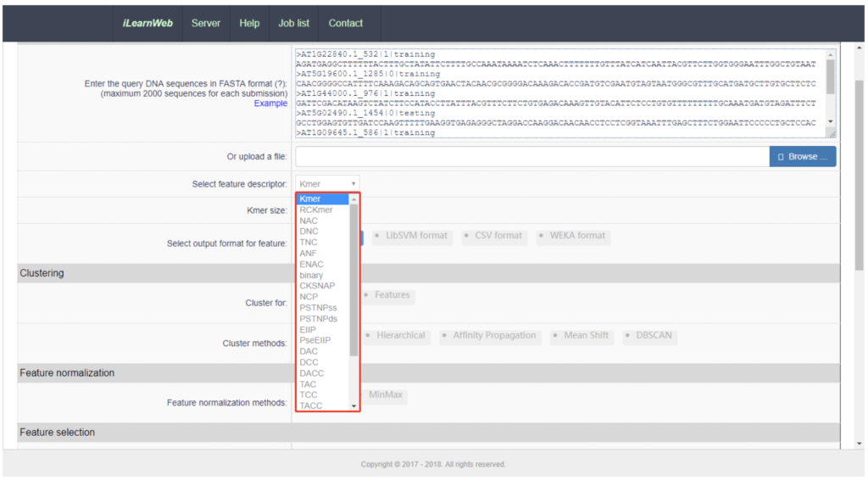
Task: Choose MinMax normalization method
Action: pyautogui.click(x=385, y=394)
